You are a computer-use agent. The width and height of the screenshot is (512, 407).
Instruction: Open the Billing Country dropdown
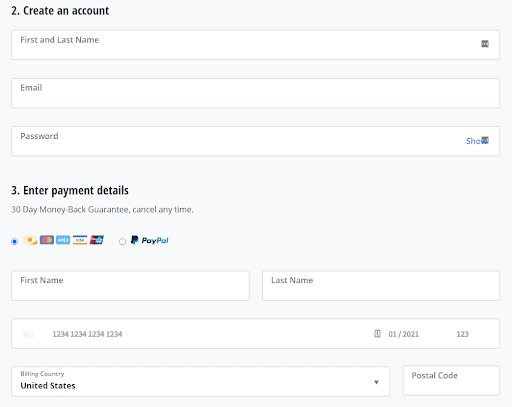(200, 381)
